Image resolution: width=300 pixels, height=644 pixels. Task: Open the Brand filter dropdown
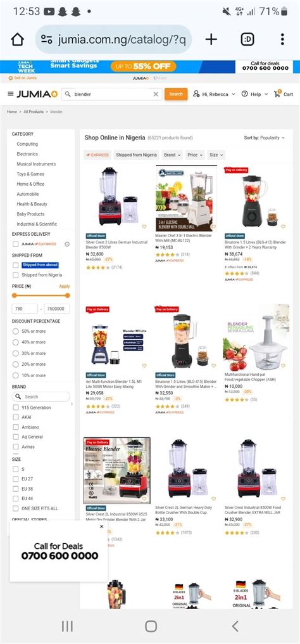tap(172, 155)
